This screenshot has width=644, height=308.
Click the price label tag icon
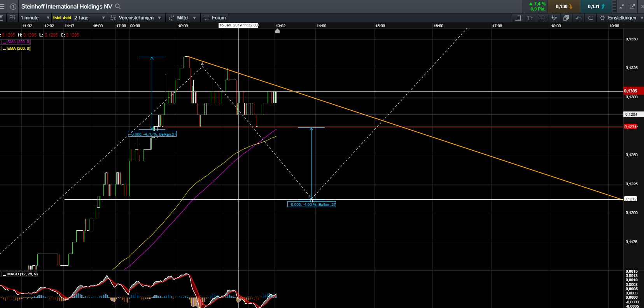[590, 18]
